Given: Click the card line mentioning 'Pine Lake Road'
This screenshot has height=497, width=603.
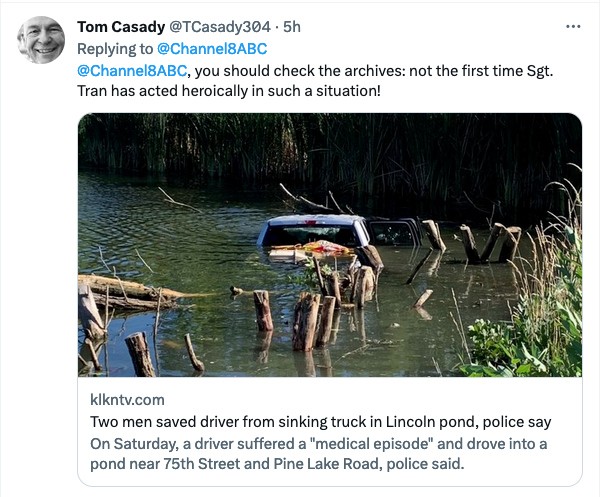Looking at the screenshot, I should tap(277, 464).
